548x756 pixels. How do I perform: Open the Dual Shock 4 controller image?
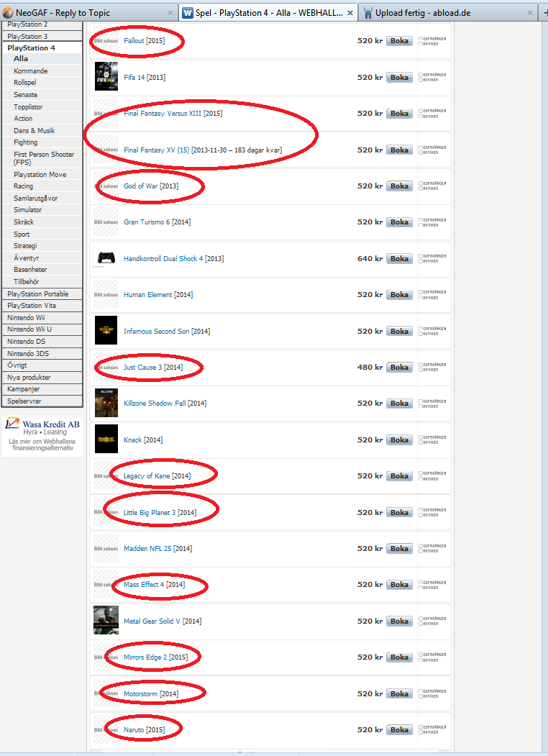click(x=106, y=258)
